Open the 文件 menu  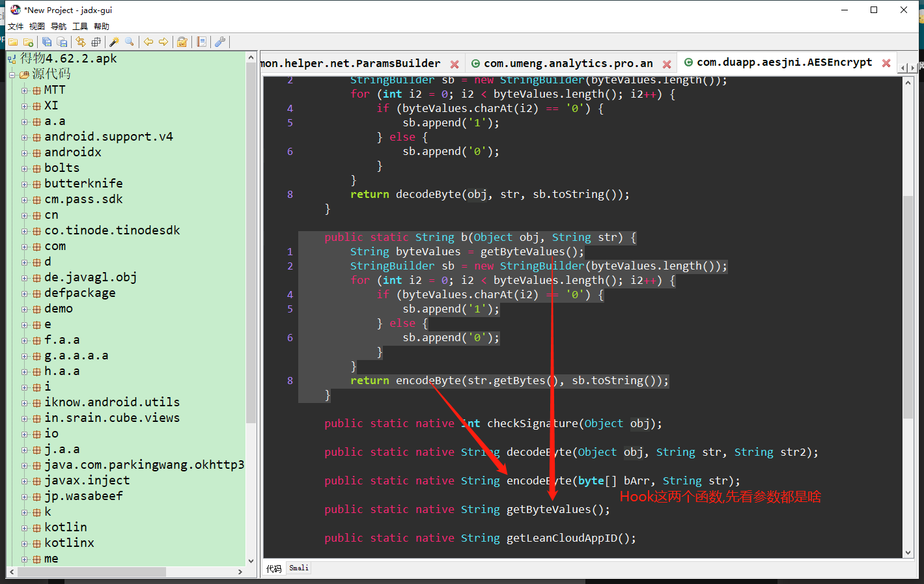tap(16, 26)
